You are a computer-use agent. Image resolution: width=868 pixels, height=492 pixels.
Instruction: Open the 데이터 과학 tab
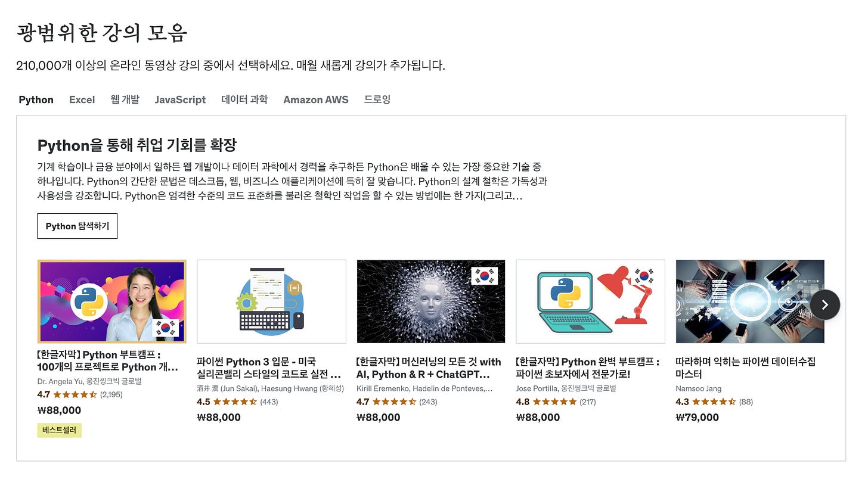pyautogui.click(x=244, y=99)
